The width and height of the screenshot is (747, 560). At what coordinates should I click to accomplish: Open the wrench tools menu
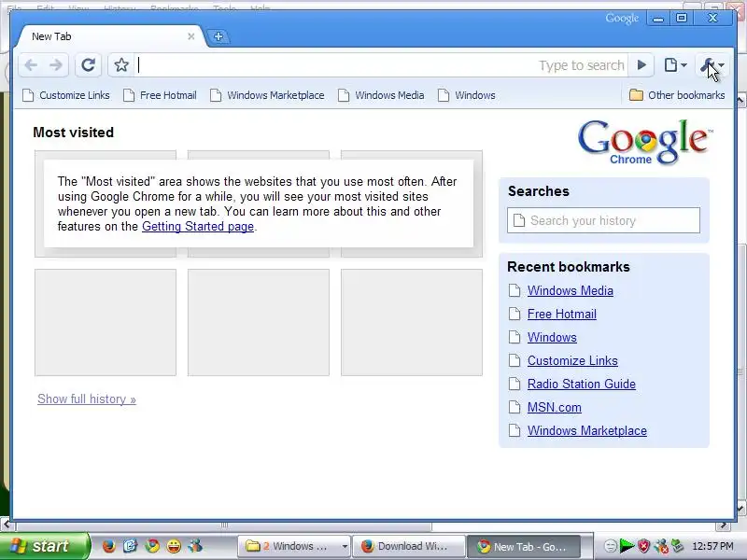tap(712, 64)
